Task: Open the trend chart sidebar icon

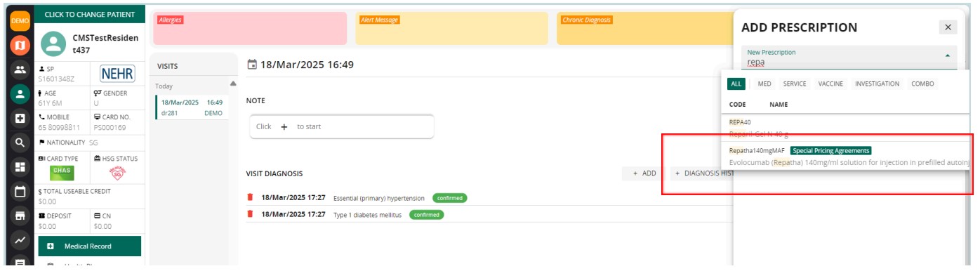Action: click(20, 240)
